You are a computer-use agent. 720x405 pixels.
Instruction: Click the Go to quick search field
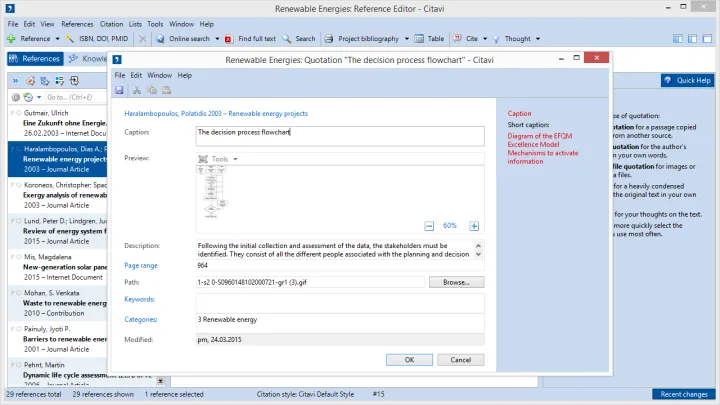click(x=75, y=97)
